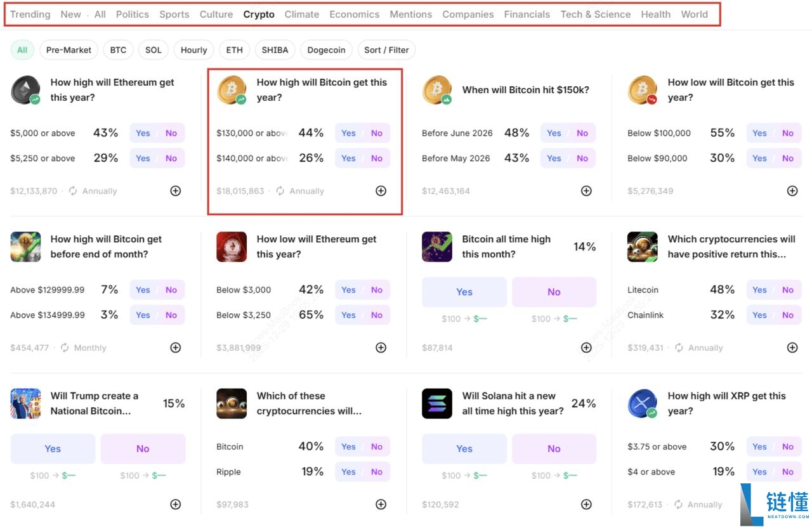Buy Yes on 'Before June 2026' Bitcoin $150k
812x527 pixels.
[554, 133]
